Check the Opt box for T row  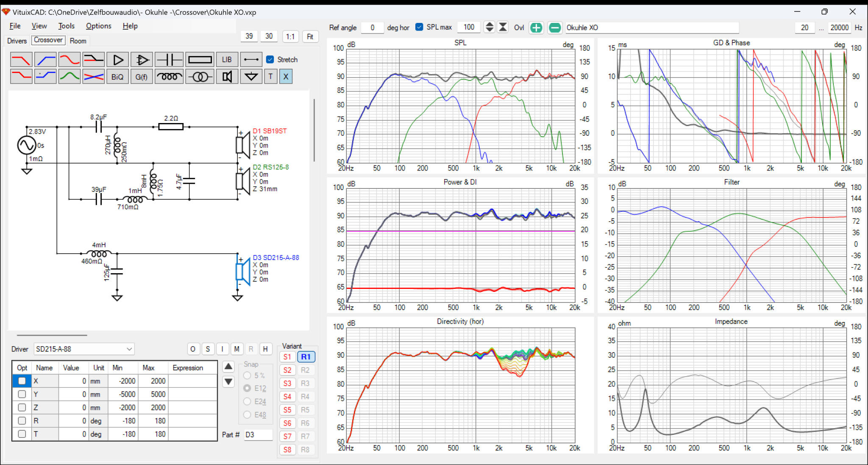22,434
